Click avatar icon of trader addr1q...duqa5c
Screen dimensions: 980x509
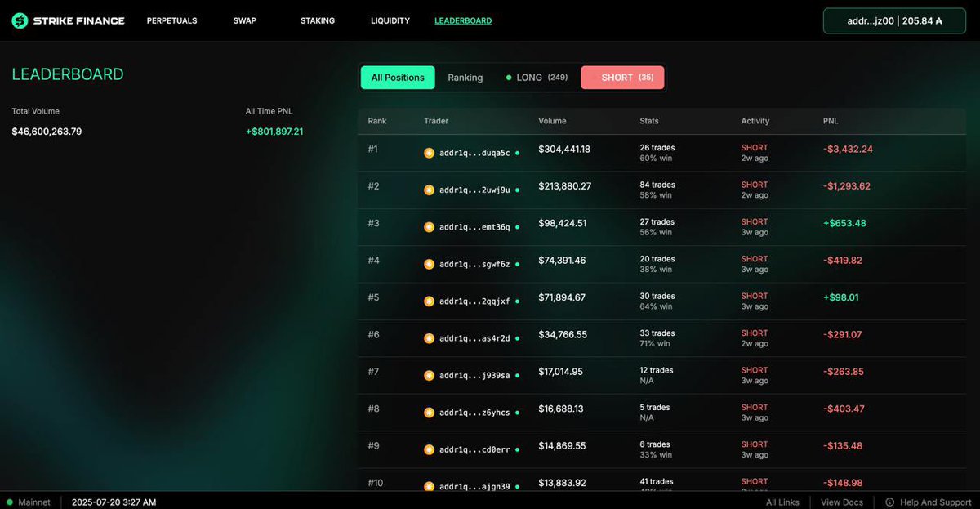click(429, 153)
